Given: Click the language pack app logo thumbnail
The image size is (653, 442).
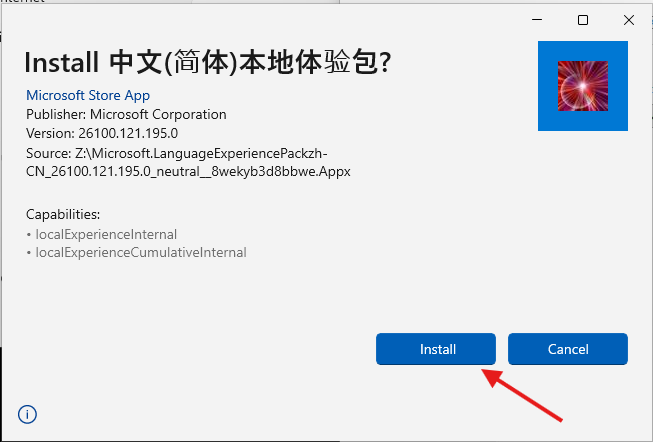Looking at the screenshot, I should (583, 86).
